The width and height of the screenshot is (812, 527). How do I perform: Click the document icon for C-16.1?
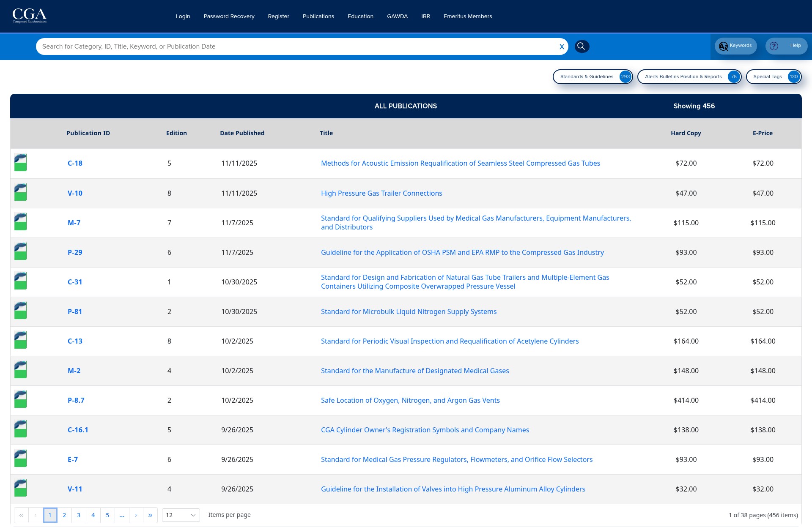click(x=20, y=429)
